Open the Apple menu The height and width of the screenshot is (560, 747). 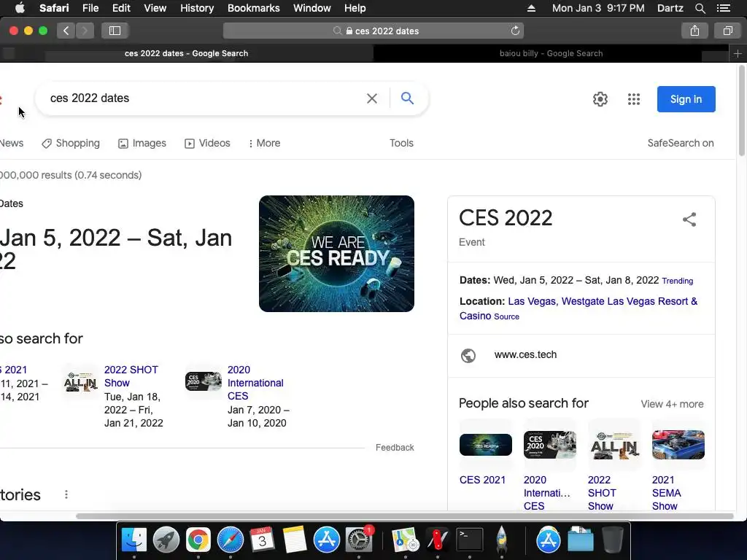coord(20,7)
